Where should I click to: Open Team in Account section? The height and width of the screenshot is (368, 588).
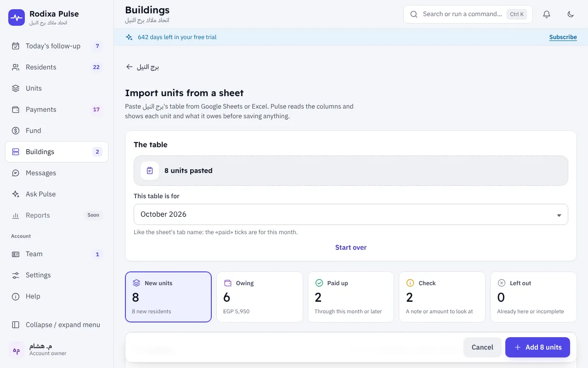57,254
